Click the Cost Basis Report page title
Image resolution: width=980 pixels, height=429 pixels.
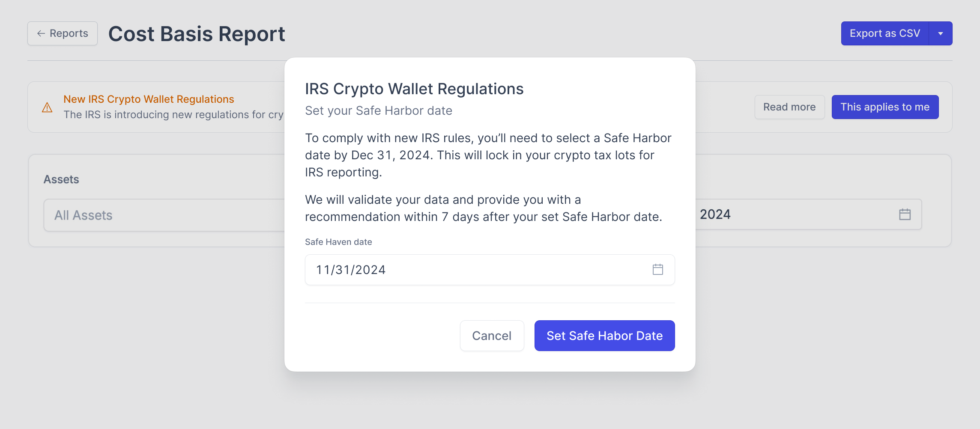point(197,34)
